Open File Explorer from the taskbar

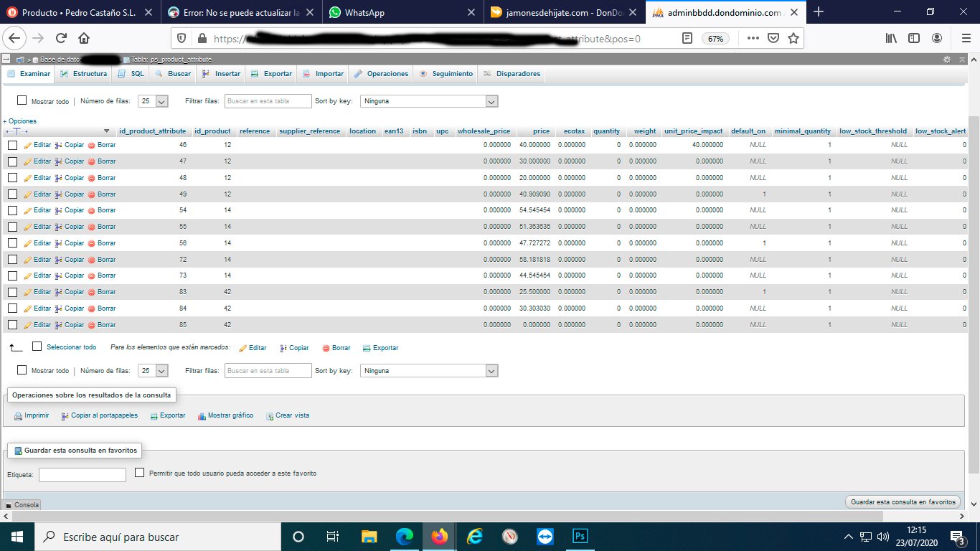(369, 537)
